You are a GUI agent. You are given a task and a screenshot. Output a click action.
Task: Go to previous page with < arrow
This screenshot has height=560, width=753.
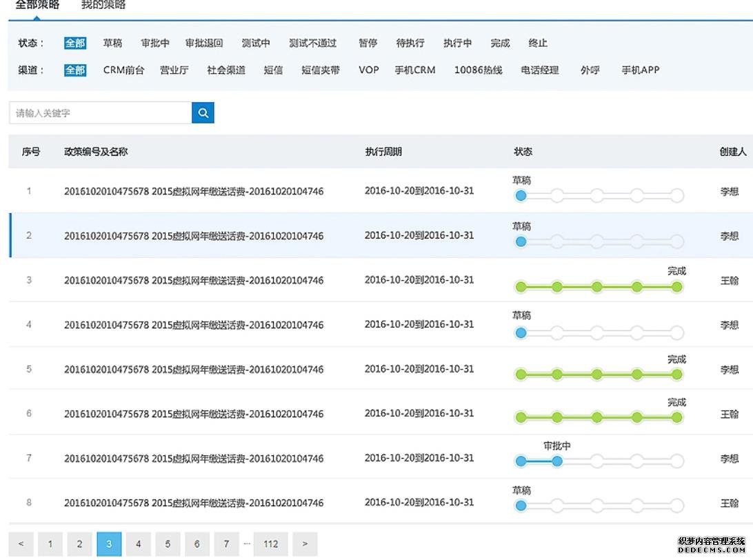pos(21,543)
